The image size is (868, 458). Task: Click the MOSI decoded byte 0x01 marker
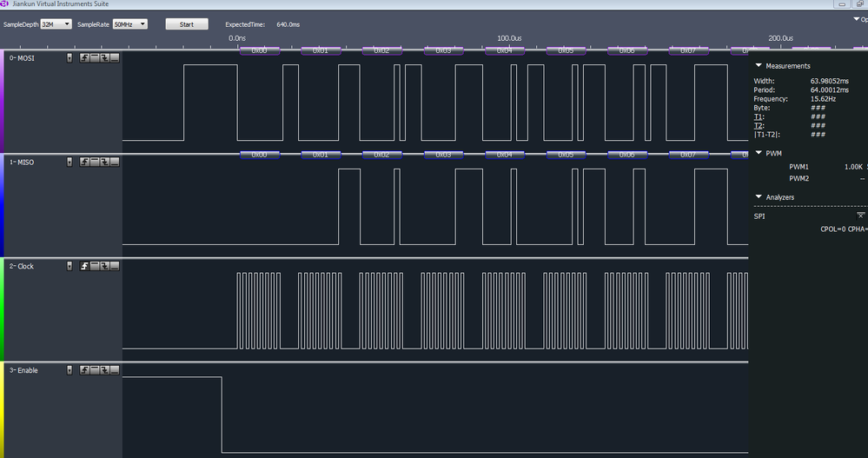321,50
